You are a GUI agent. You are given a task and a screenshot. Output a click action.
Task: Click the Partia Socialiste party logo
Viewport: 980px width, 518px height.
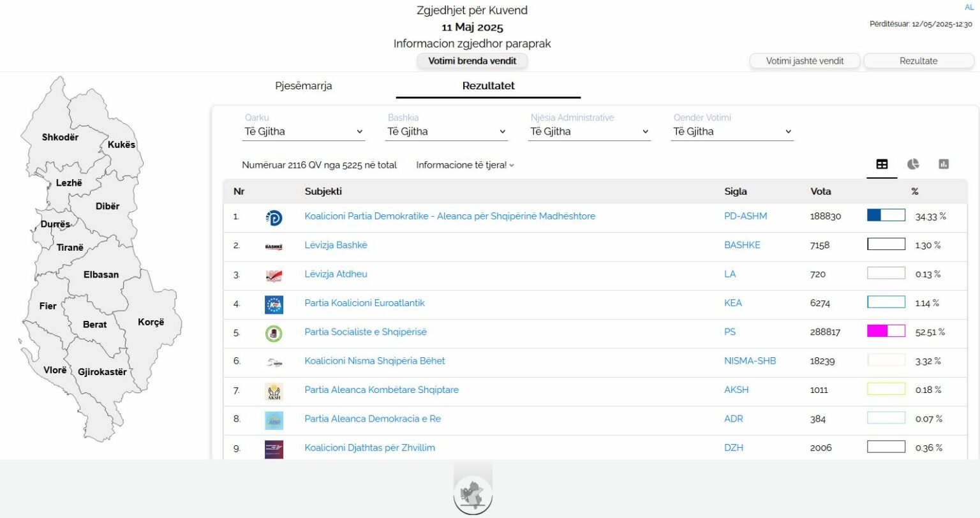click(274, 333)
